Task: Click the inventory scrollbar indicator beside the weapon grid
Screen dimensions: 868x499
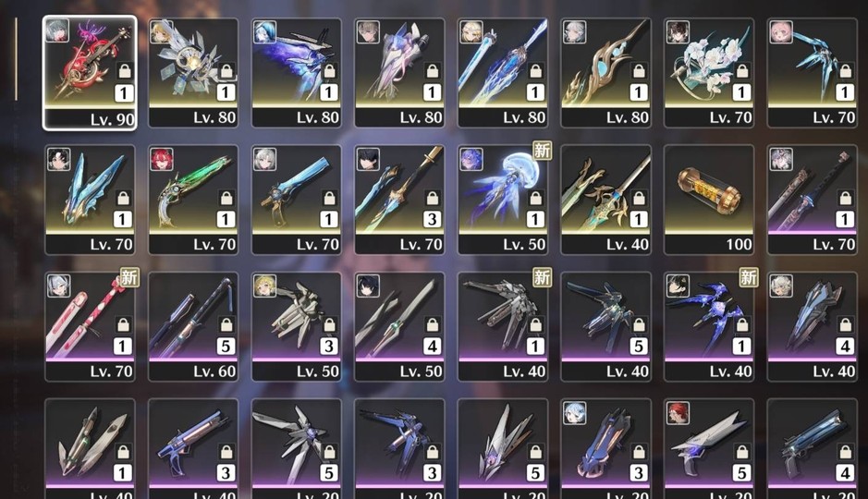Action: (x=16, y=58)
